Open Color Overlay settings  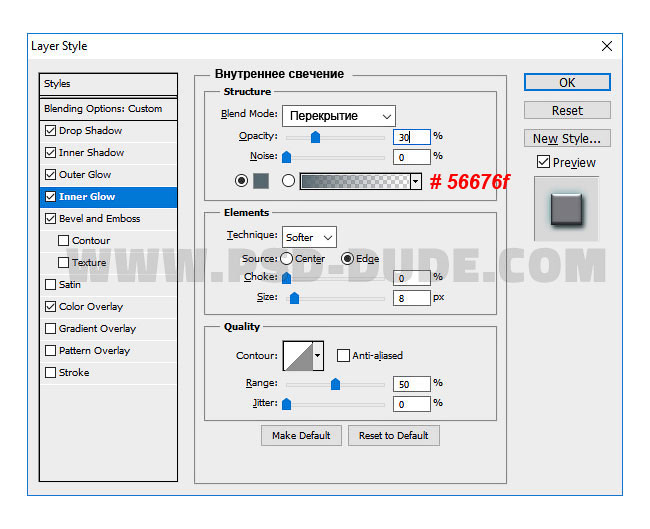(x=91, y=306)
